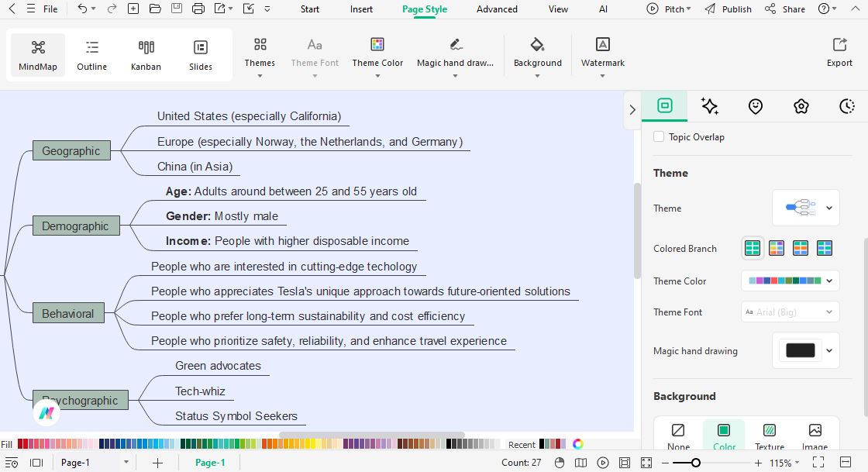Click the presentation play icon in status bar
This screenshot has width=868, height=472.
[x=603, y=463]
